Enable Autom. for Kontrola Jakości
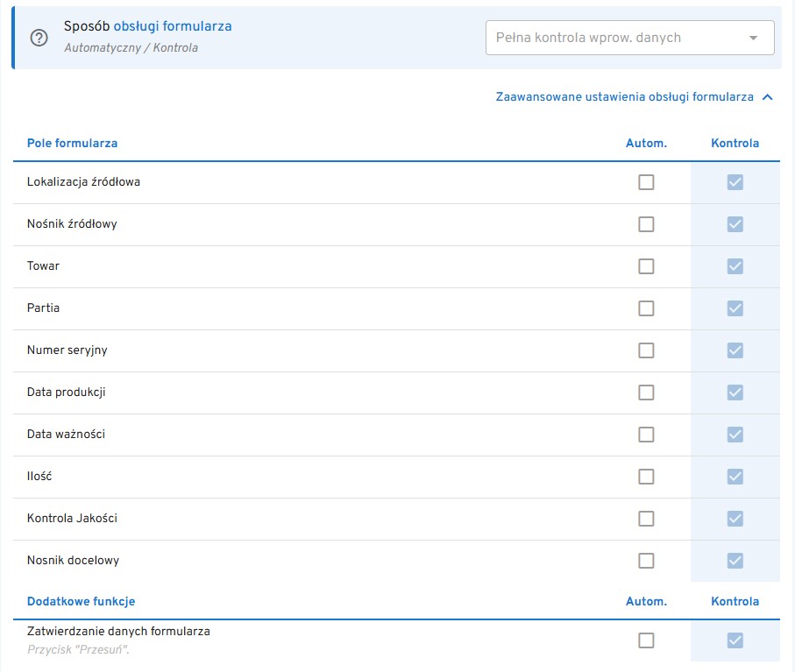This screenshot has height=672, width=795. [x=646, y=519]
